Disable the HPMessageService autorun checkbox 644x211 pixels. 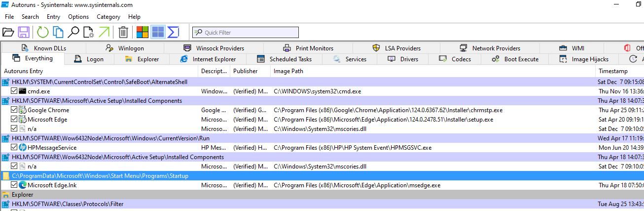14,147
